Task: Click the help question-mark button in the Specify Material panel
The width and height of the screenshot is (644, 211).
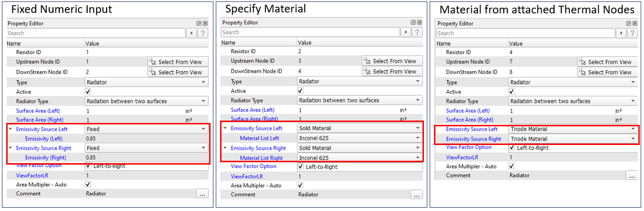Action: (418, 32)
